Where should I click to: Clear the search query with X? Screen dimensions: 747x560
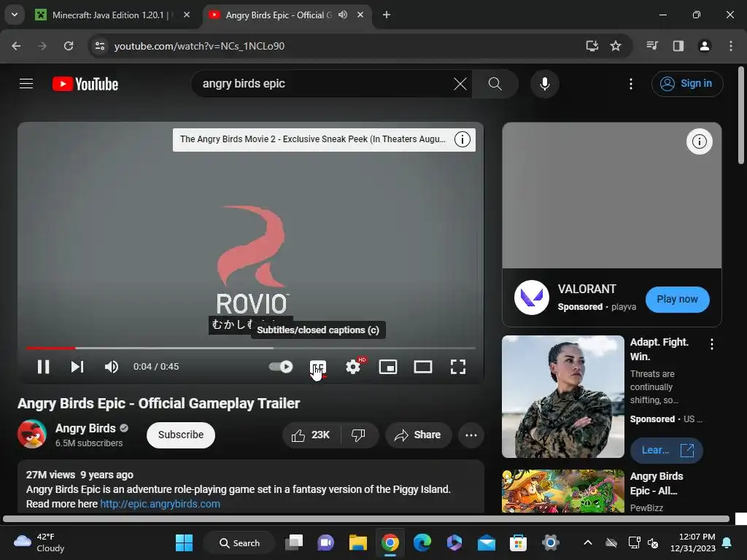pos(460,84)
